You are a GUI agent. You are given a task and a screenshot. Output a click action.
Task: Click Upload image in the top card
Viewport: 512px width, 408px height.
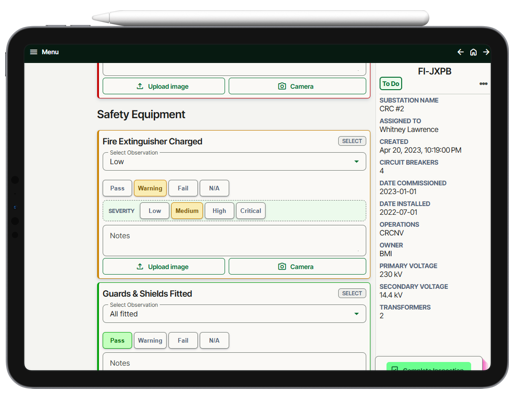click(164, 86)
